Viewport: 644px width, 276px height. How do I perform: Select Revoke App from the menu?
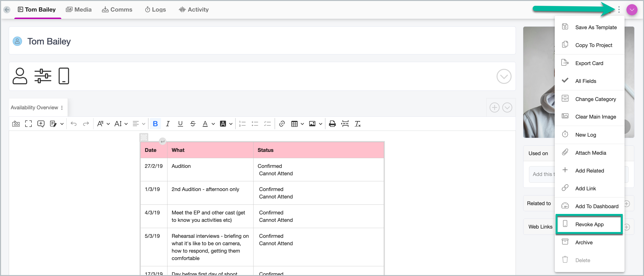pos(589,224)
